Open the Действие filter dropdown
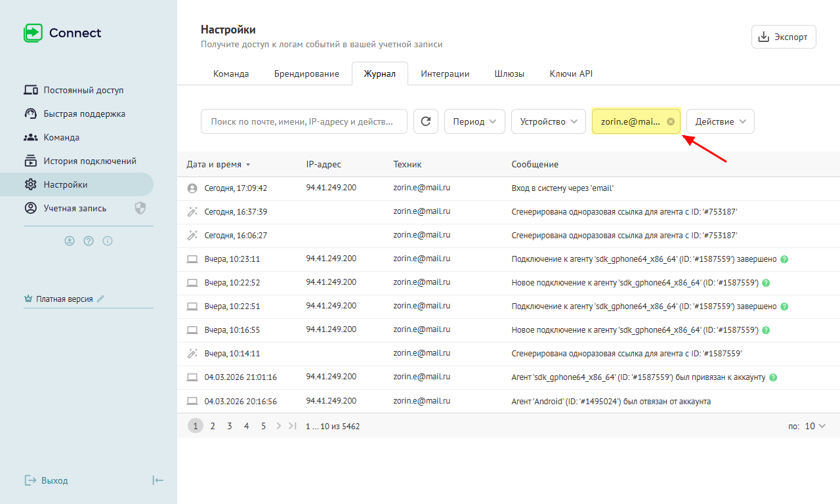 coord(720,121)
